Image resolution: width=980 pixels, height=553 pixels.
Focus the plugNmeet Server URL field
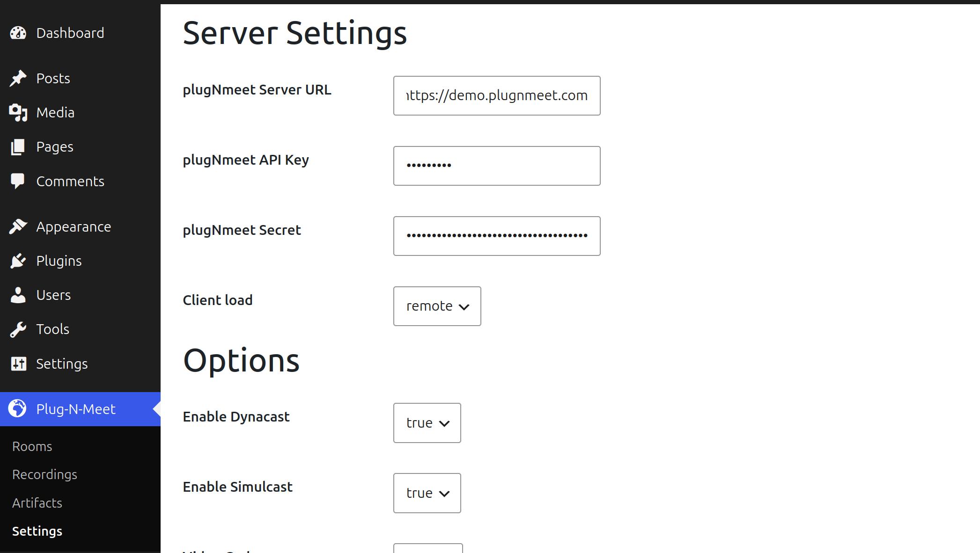pyautogui.click(x=497, y=95)
